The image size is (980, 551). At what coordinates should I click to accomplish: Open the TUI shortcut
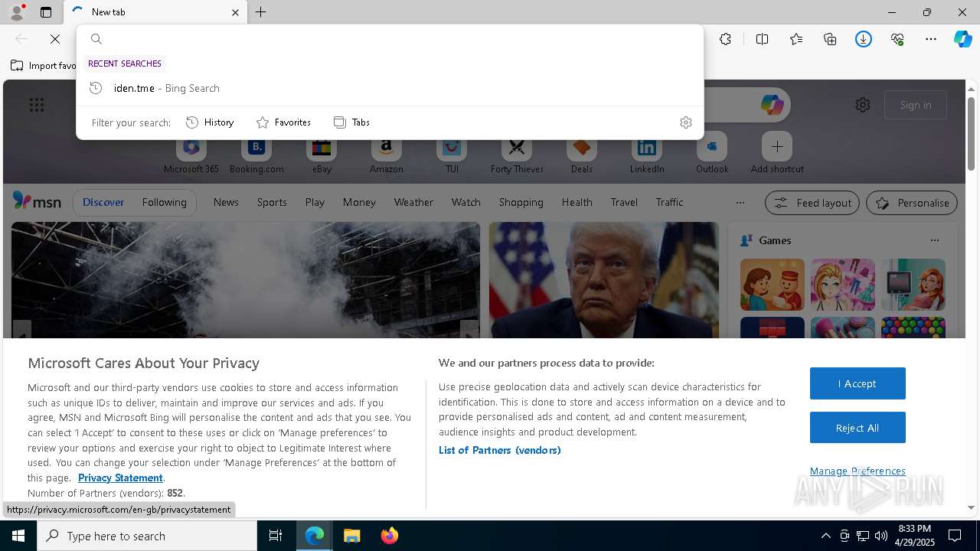tap(452, 155)
